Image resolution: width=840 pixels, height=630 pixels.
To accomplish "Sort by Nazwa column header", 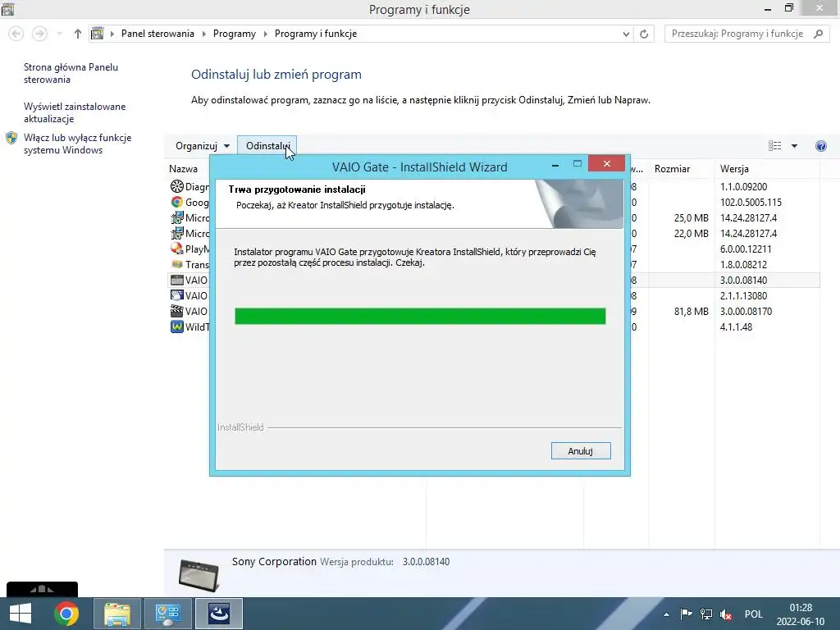I will click(x=183, y=169).
